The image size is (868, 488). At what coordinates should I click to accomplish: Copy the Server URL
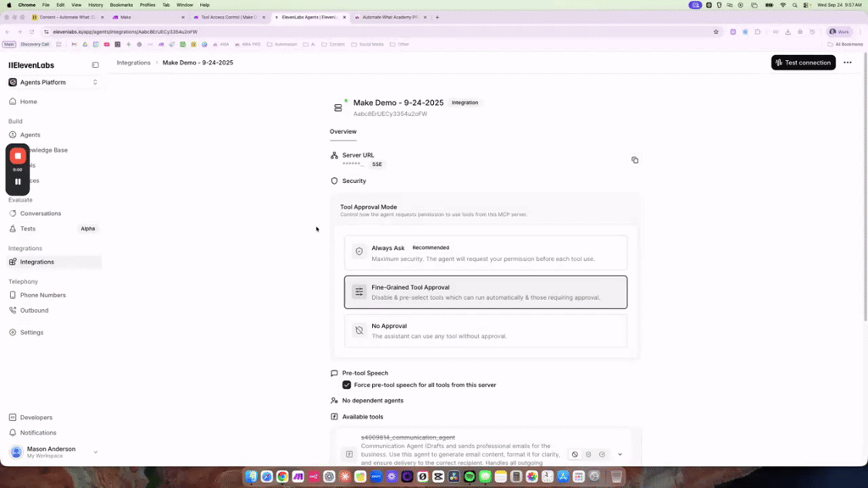pos(634,160)
